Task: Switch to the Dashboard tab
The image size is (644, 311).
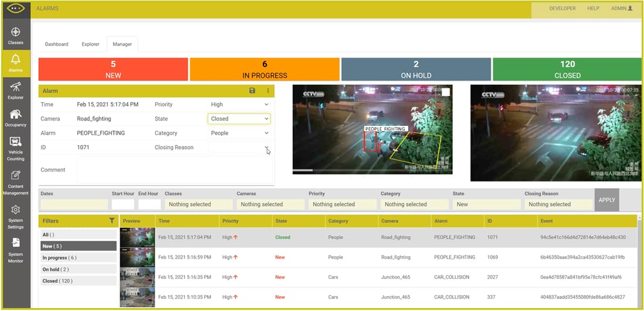Action: click(x=57, y=45)
